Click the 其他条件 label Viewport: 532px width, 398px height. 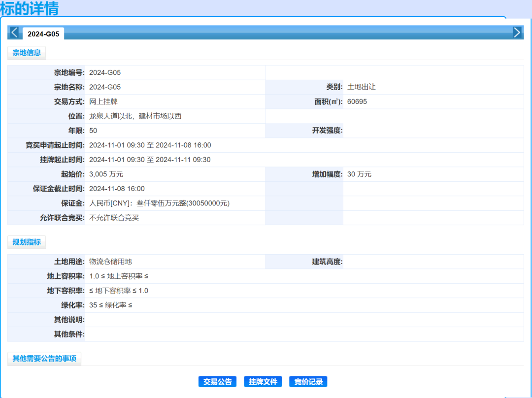[69, 334]
